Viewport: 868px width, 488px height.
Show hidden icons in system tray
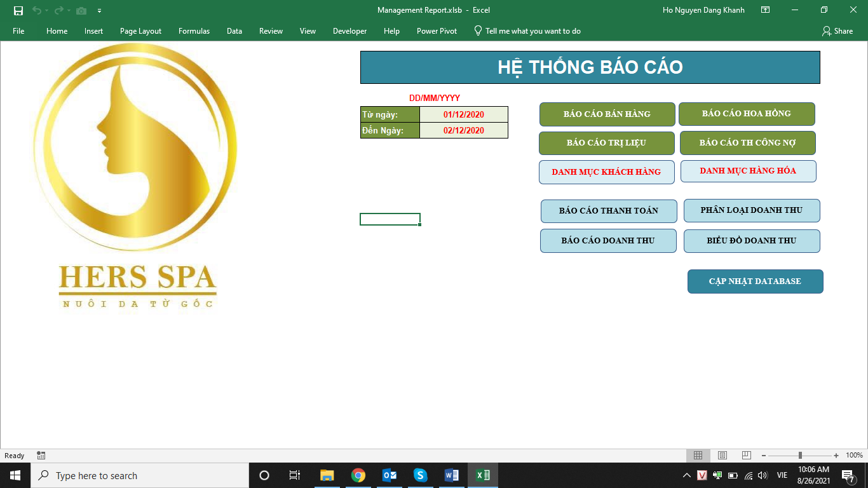tap(687, 475)
